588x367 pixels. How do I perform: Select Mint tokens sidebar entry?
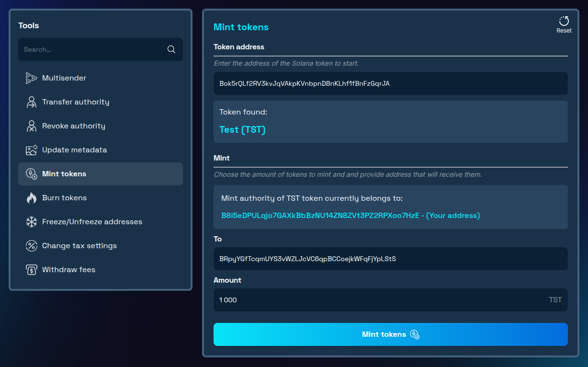(101, 174)
